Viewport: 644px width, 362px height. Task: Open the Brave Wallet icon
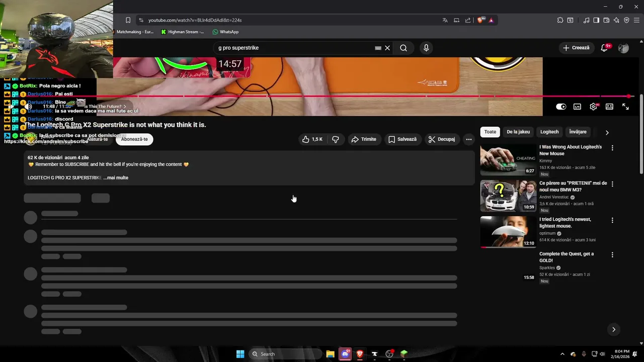click(606, 20)
